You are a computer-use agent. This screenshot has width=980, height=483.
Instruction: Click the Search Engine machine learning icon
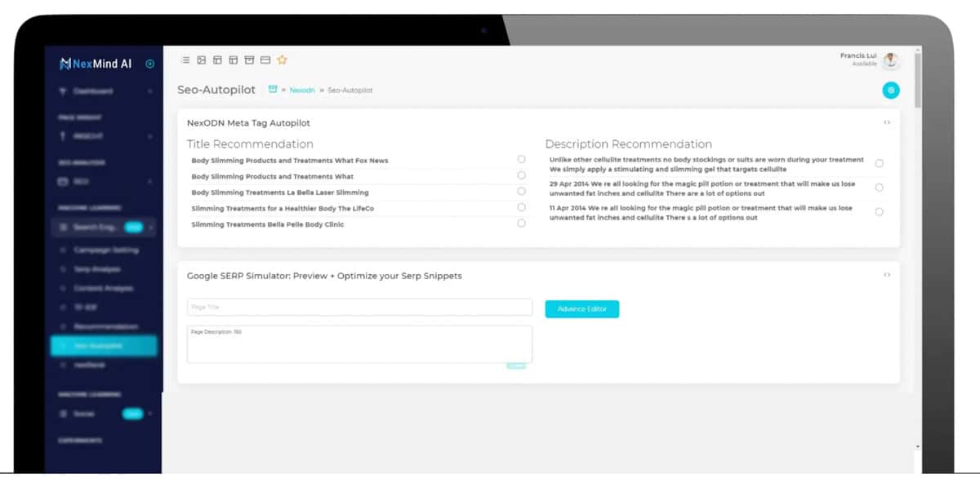tap(64, 225)
